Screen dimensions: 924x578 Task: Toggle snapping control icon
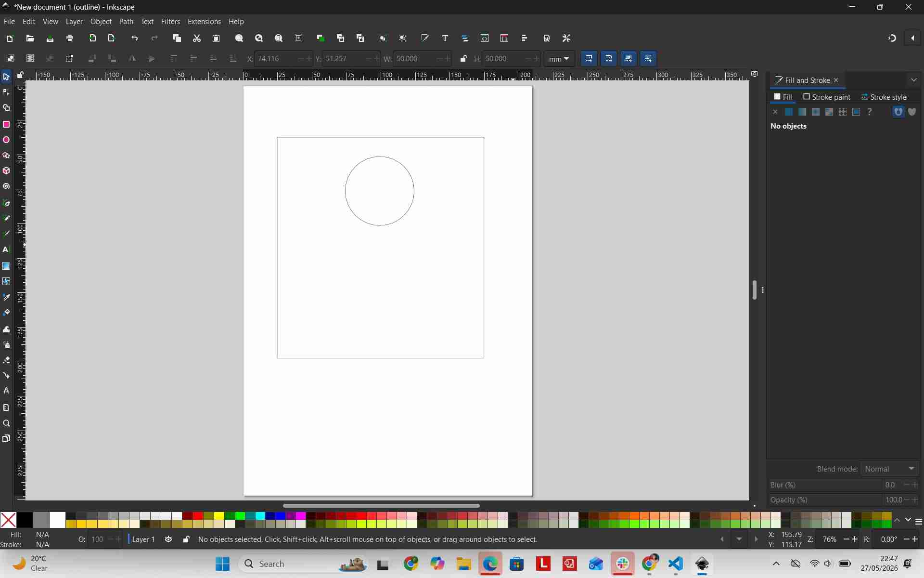click(x=892, y=38)
